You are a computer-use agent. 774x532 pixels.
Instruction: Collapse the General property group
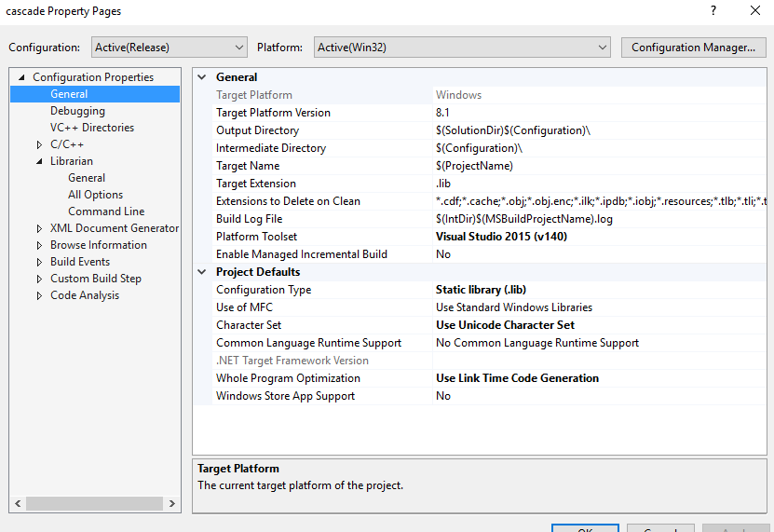click(201, 77)
